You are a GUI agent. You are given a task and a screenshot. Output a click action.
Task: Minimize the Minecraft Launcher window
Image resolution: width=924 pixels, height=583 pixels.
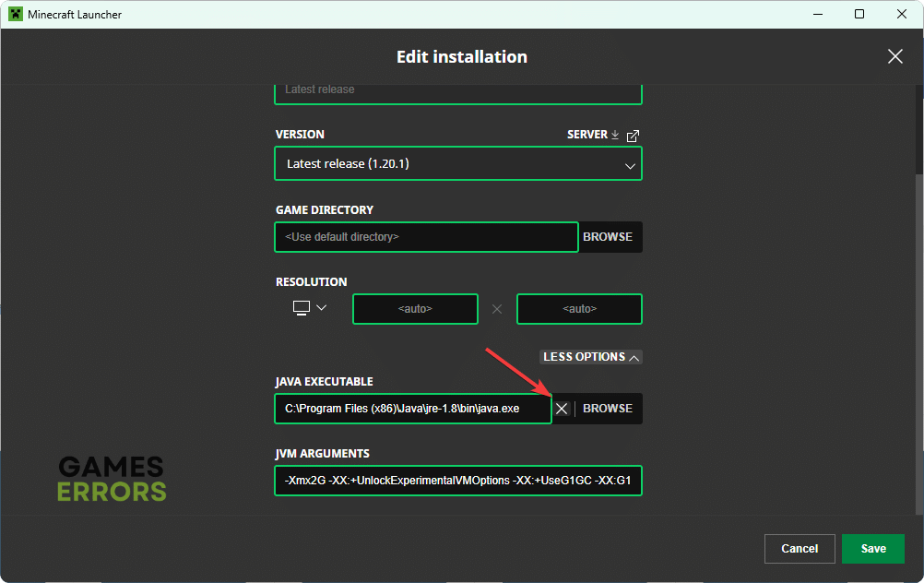point(817,15)
